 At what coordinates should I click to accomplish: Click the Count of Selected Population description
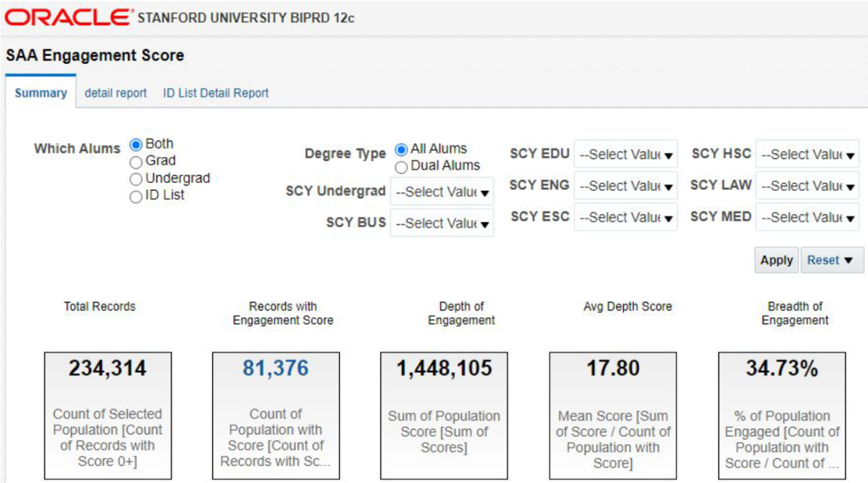click(107, 438)
